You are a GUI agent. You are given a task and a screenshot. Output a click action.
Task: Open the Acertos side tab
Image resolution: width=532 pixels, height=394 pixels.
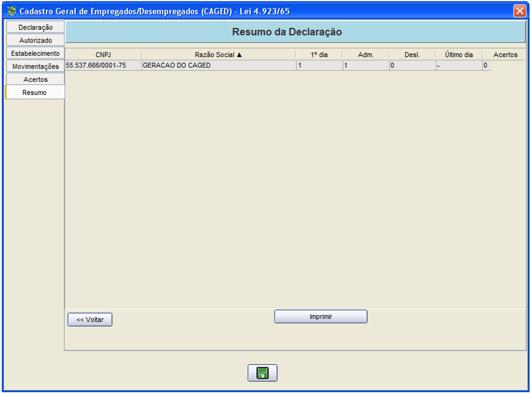coord(35,79)
